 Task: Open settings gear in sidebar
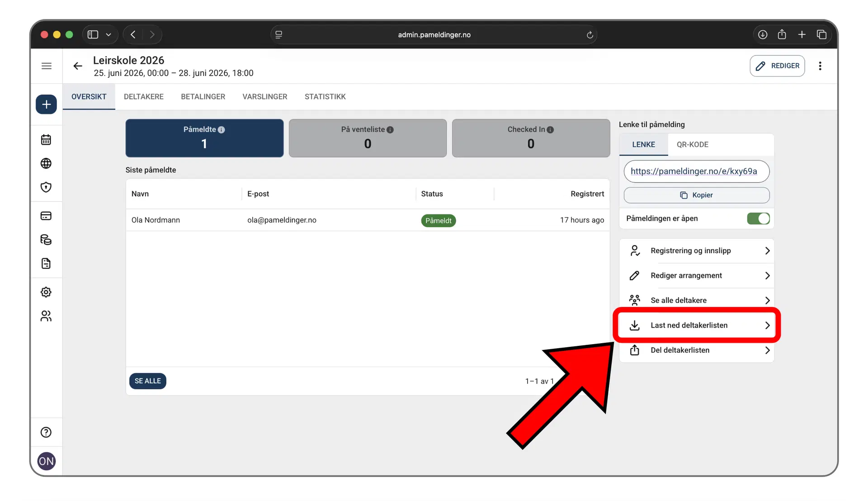46,292
